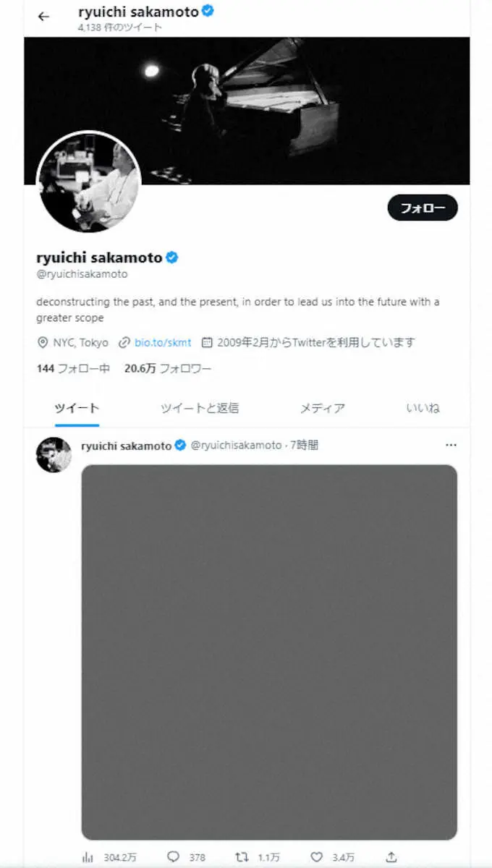Click the retweet icon under the tweet
The height and width of the screenshot is (868, 492).
(242, 857)
